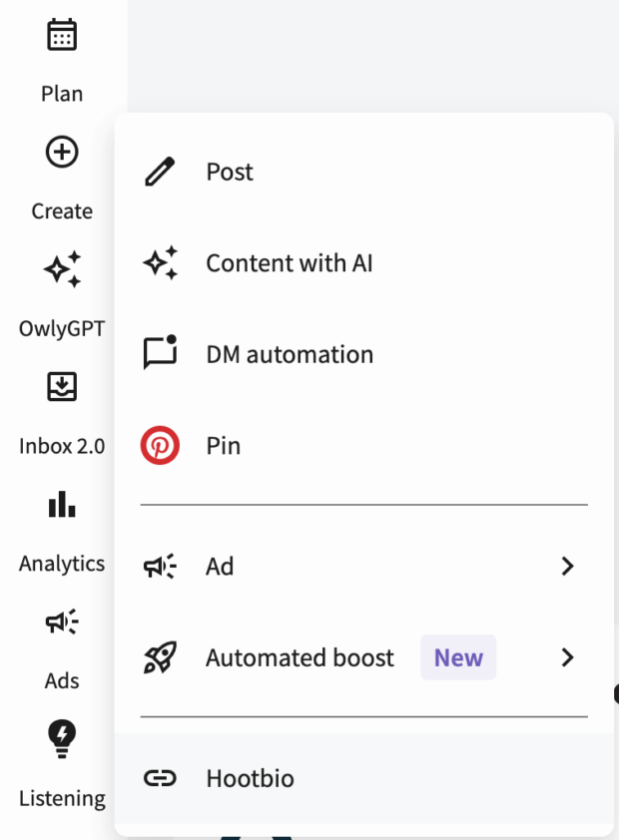619x840 pixels.
Task: Click the megaphone icon in the Ad row
Action: pos(160,567)
